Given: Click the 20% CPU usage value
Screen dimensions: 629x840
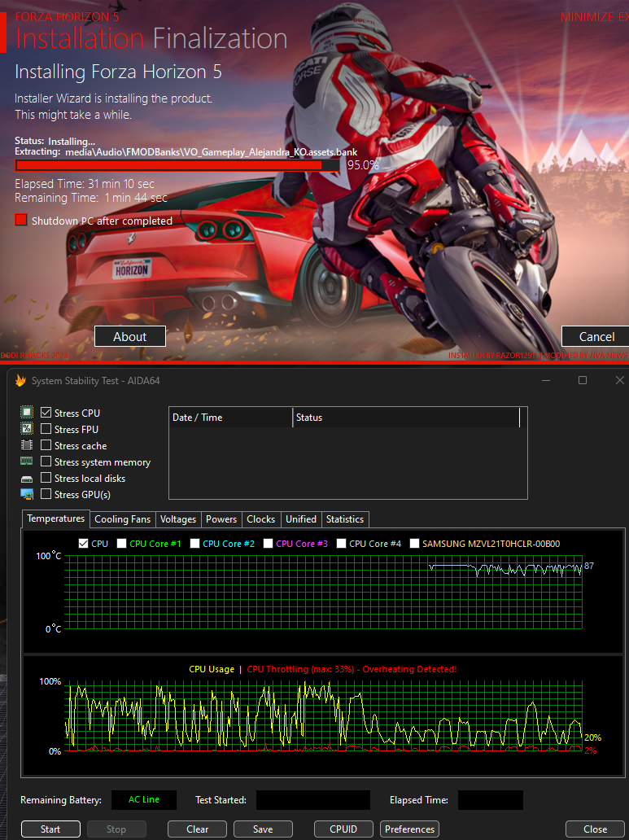Looking at the screenshot, I should 592,737.
